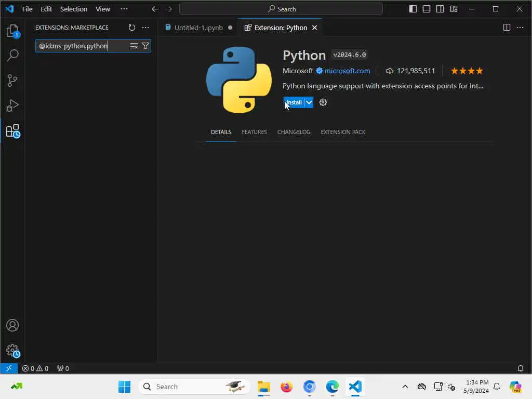Open the extensions filter menu
This screenshot has width=532, height=399.
[x=145, y=46]
